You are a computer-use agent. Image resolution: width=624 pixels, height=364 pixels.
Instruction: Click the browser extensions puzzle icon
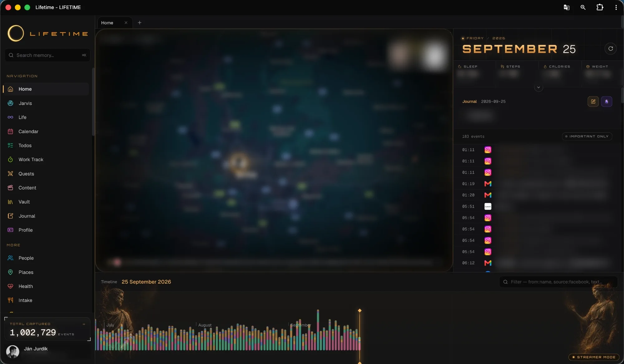[600, 7]
